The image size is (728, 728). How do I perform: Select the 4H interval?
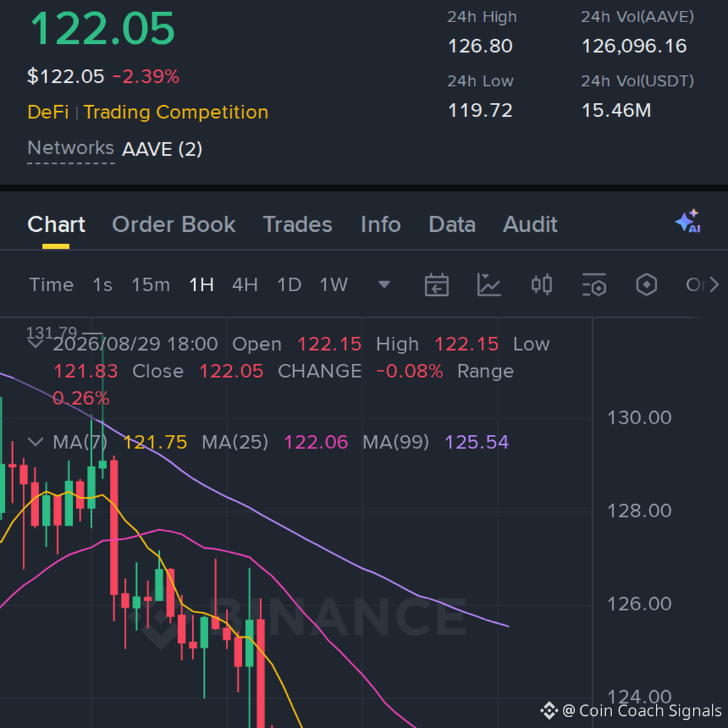pos(245,284)
